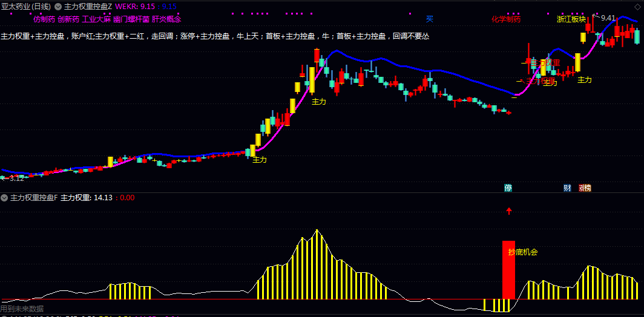Click the strategy note text starting with 主力权重+主力控盘
This screenshot has height=317, width=644.
pyautogui.click(x=215, y=36)
